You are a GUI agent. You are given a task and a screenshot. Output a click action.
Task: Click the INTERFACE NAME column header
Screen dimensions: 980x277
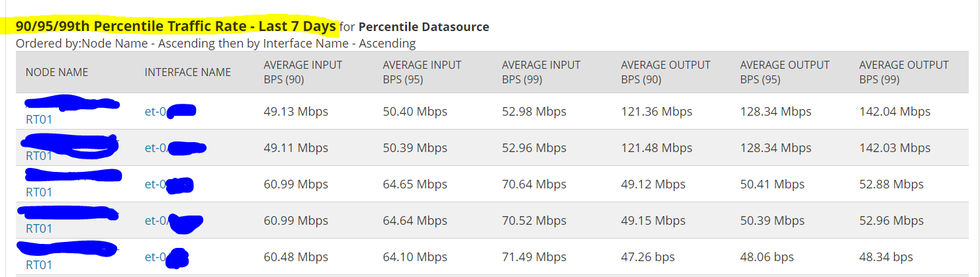(x=188, y=72)
